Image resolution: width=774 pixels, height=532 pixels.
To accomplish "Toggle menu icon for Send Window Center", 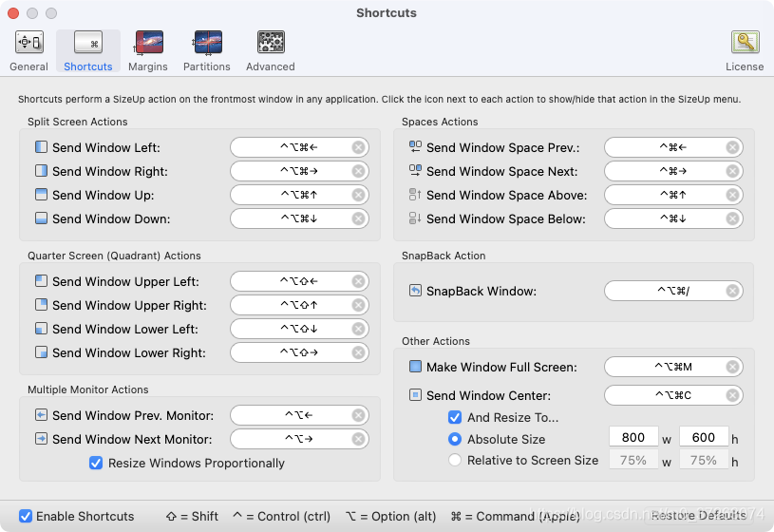I will [415, 395].
